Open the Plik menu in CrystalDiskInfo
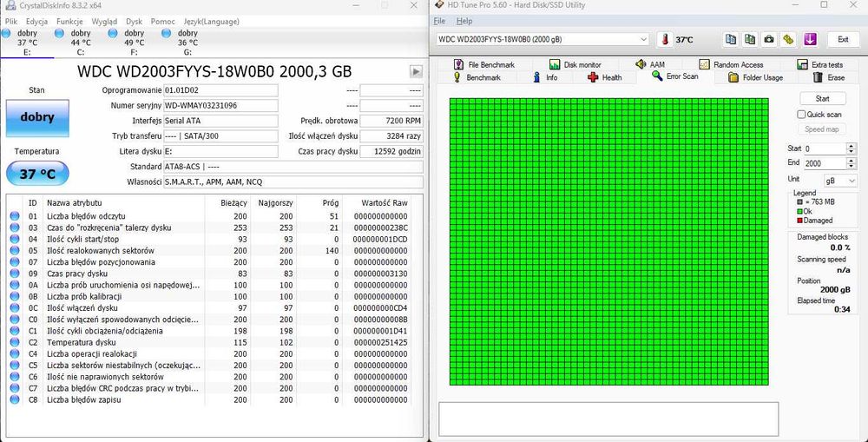This screenshot has width=868, height=442. 10,22
